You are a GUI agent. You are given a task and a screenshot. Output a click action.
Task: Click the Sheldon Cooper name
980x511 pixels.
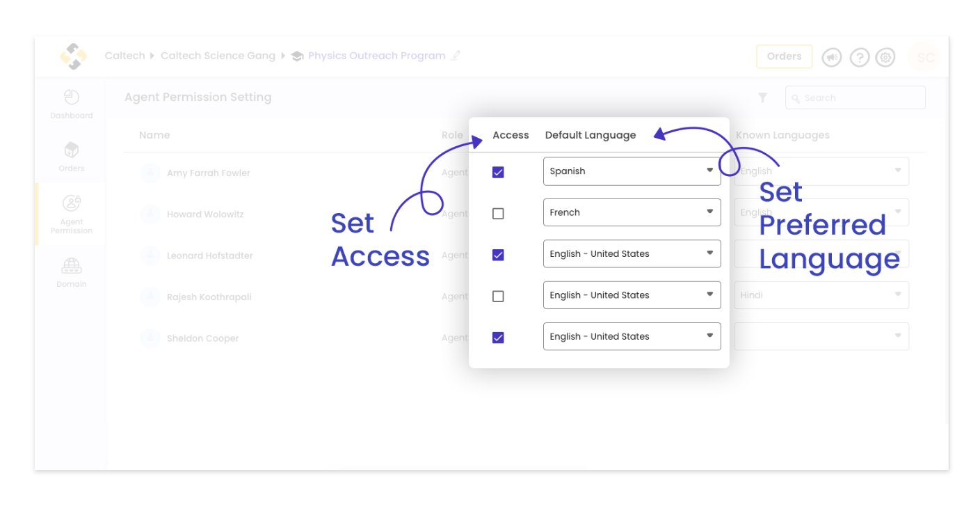point(202,338)
